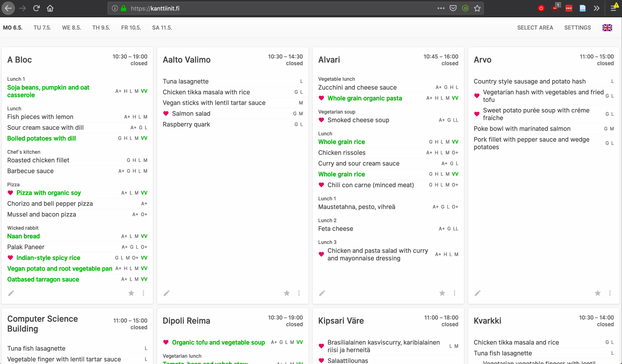Open the SELECT AREA link
Viewport: 622px width, 364px height.
(535, 28)
